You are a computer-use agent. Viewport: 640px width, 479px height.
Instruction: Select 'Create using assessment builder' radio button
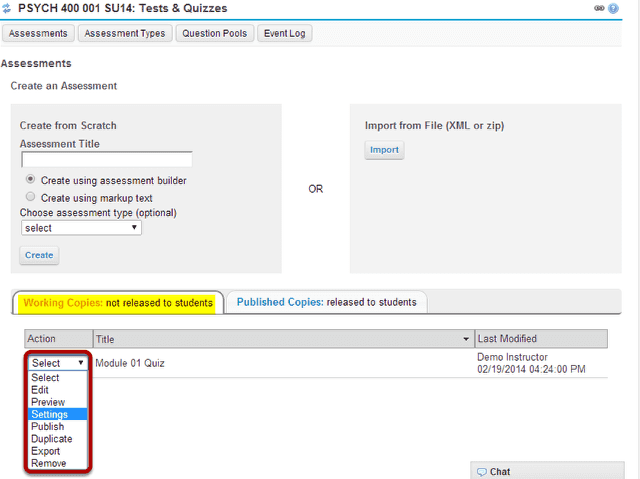pos(30,179)
